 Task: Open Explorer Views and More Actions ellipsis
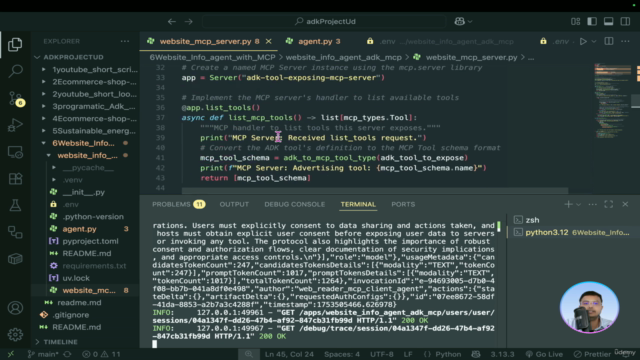[125, 41]
